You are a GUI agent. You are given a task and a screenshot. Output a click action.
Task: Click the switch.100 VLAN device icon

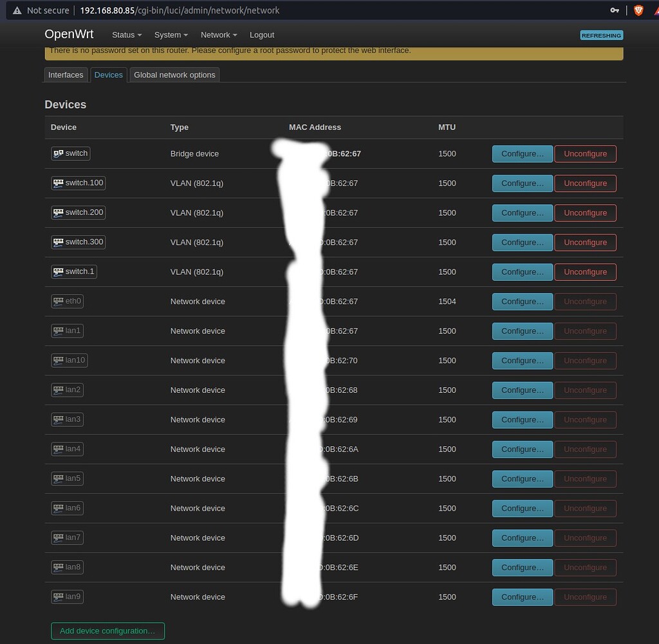click(59, 183)
